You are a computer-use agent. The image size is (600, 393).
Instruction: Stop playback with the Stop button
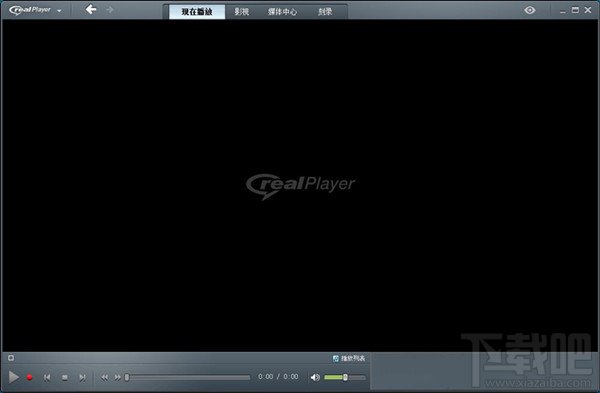(x=65, y=377)
